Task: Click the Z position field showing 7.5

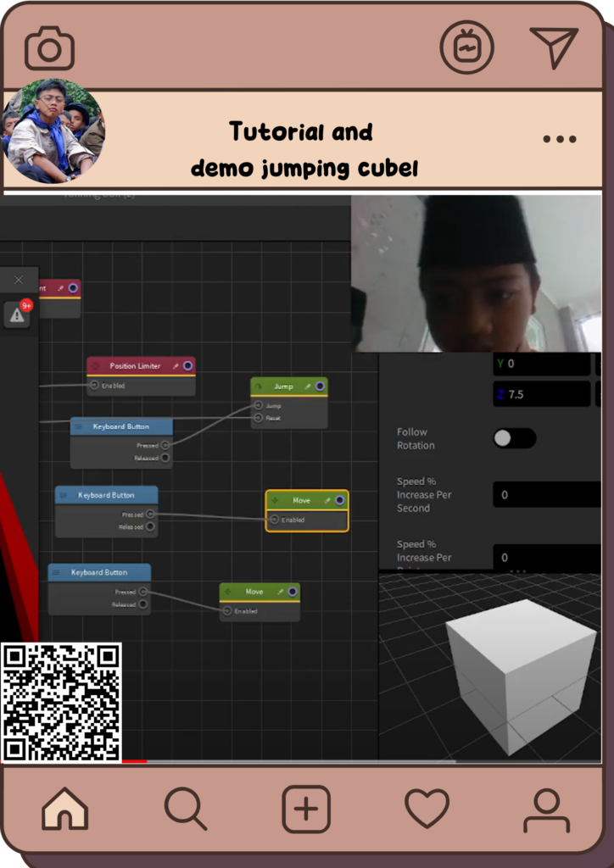Action: tap(541, 394)
